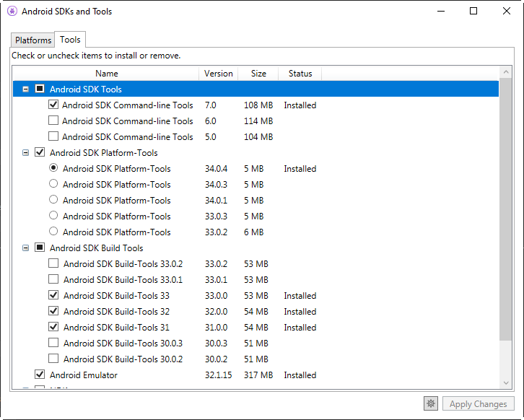
Task: Click the 6 MB size cell
Action: [253, 232]
